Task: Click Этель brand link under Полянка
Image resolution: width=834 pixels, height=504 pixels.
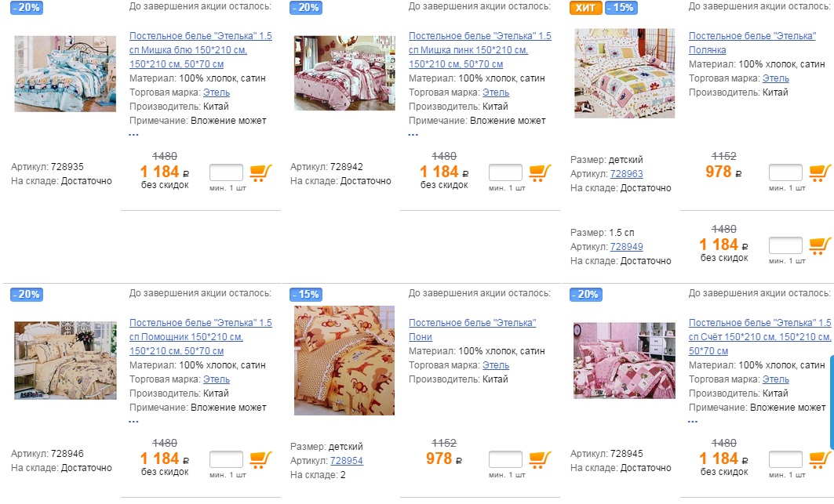Action: [775, 78]
